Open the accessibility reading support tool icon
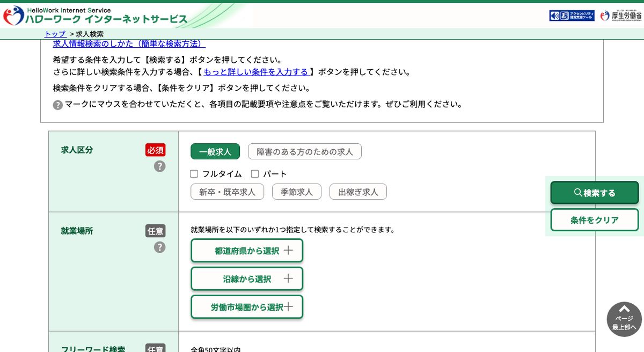The width and height of the screenshot is (644, 352). [x=572, y=16]
